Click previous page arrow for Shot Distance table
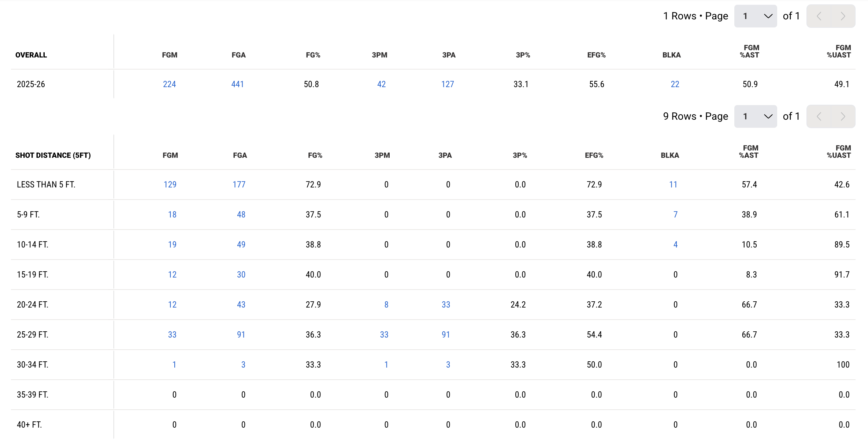The width and height of the screenshot is (868, 443). [819, 116]
